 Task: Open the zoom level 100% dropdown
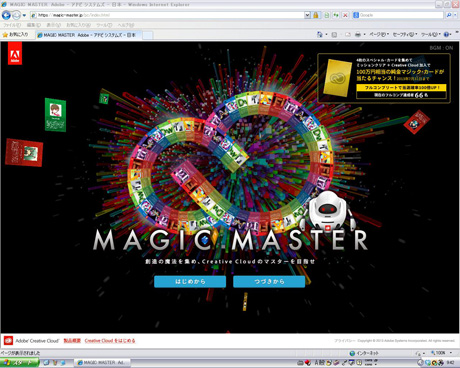(442, 353)
